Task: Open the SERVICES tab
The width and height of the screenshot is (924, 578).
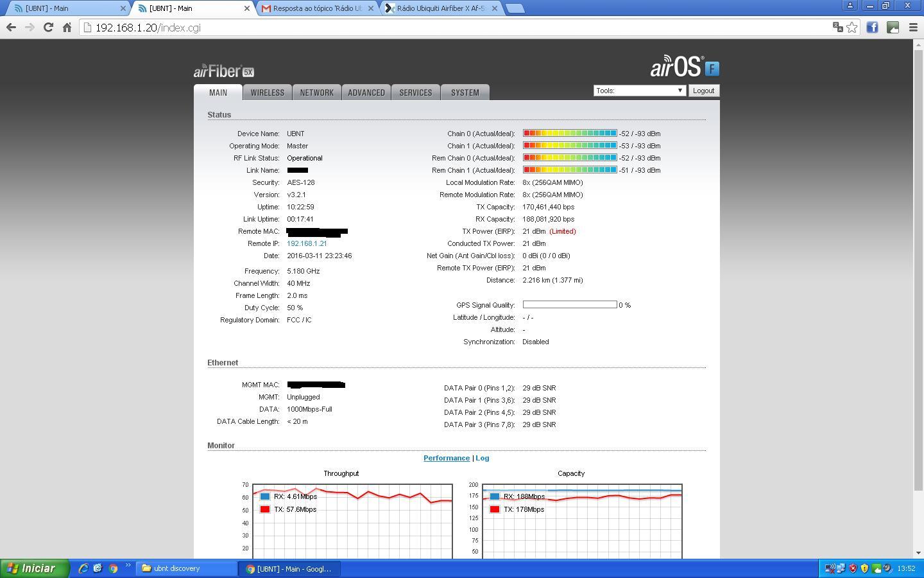Action: [416, 92]
